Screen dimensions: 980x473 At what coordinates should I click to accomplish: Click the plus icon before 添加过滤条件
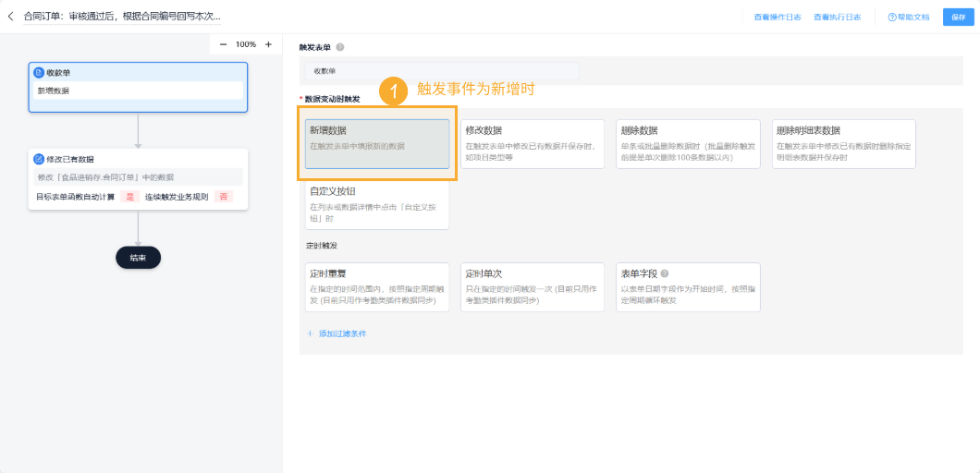point(310,334)
